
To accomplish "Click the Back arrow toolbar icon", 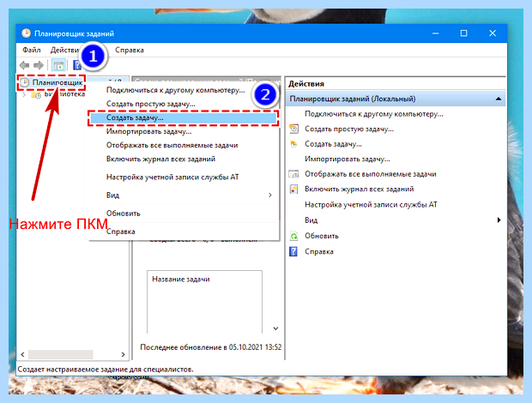I will (x=24, y=65).
